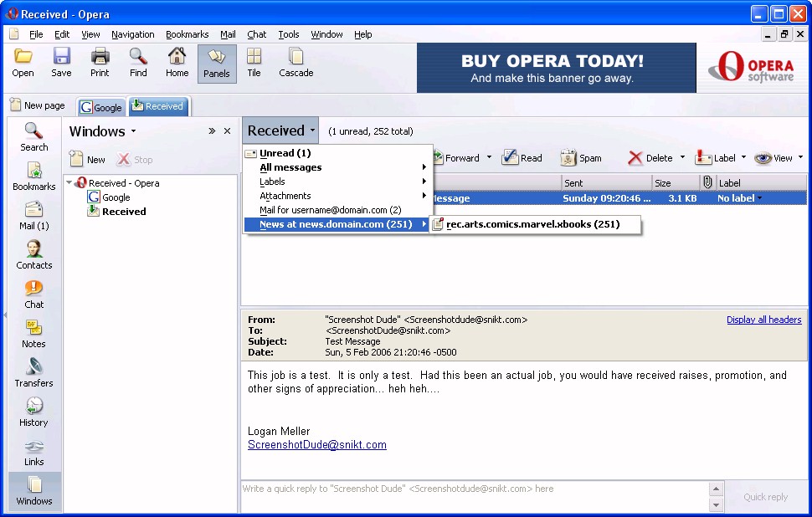The height and width of the screenshot is (517, 812).
Task: Select Received in the Windows tree
Action: [117, 211]
